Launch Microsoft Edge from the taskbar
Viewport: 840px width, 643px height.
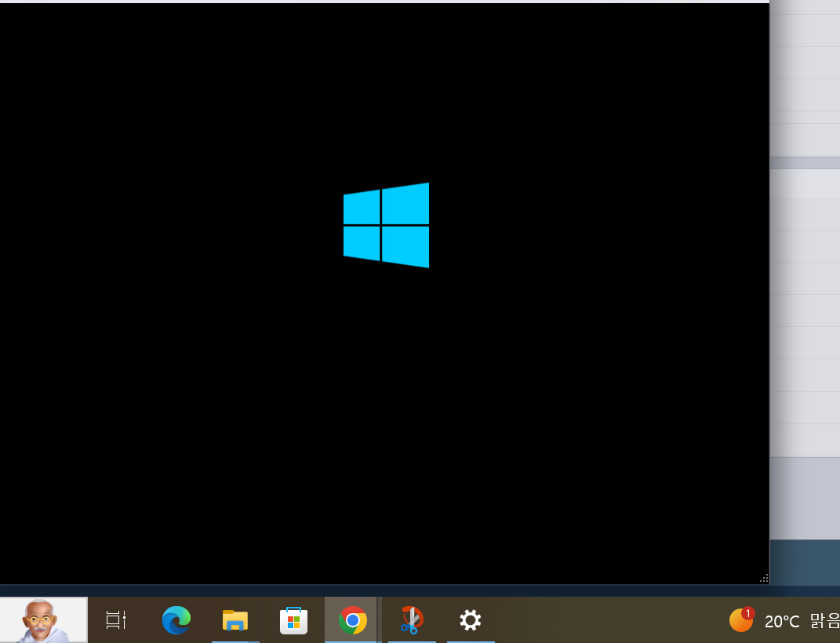coord(176,620)
